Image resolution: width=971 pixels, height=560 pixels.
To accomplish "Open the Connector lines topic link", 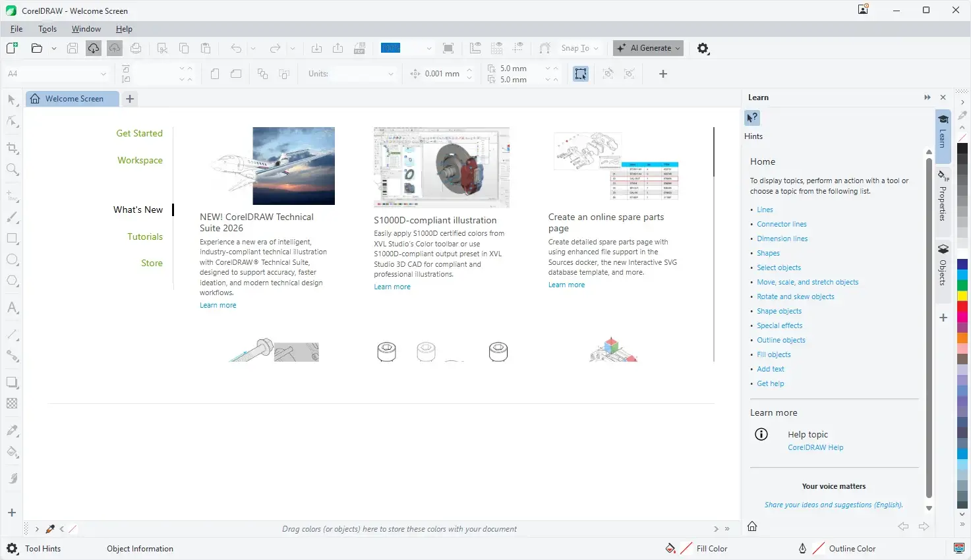I will [x=782, y=224].
